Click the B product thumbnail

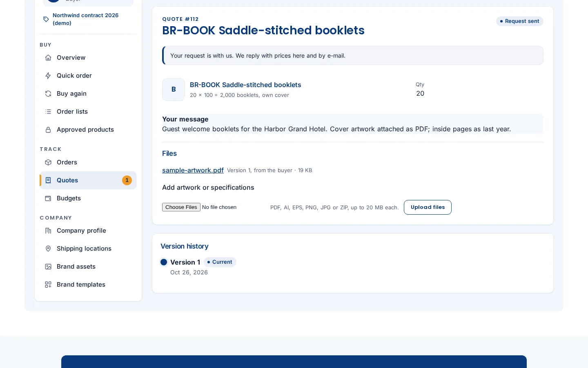[174, 90]
